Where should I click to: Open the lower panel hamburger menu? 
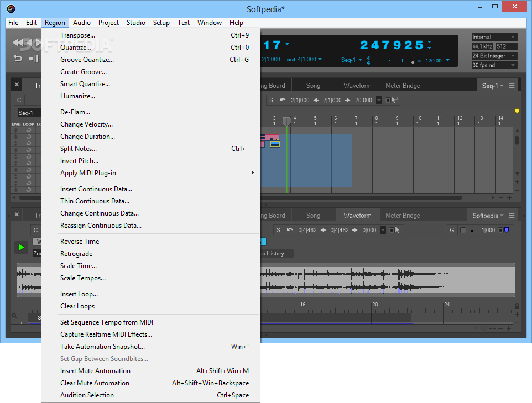click(x=512, y=216)
